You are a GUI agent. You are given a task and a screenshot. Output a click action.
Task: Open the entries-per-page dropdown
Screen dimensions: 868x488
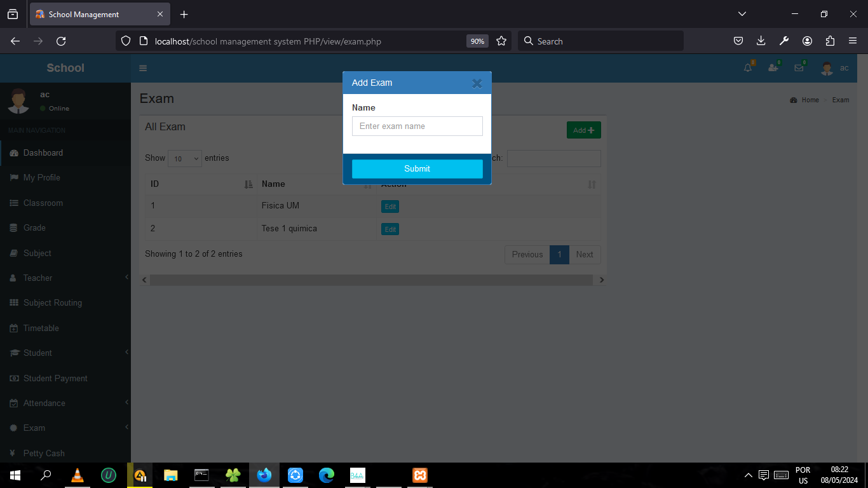[x=185, y=158]
